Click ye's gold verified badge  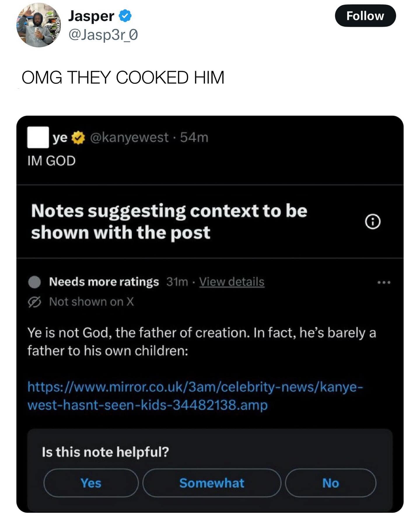[78, 138]
